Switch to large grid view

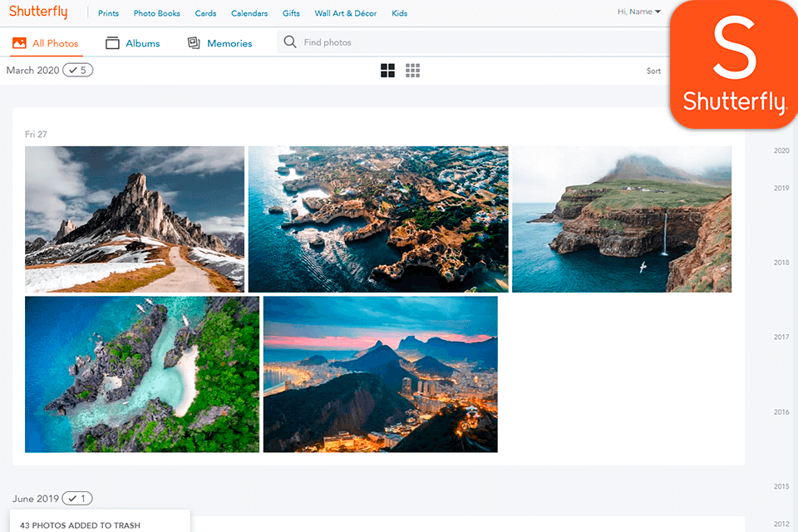tap(388, 71)
